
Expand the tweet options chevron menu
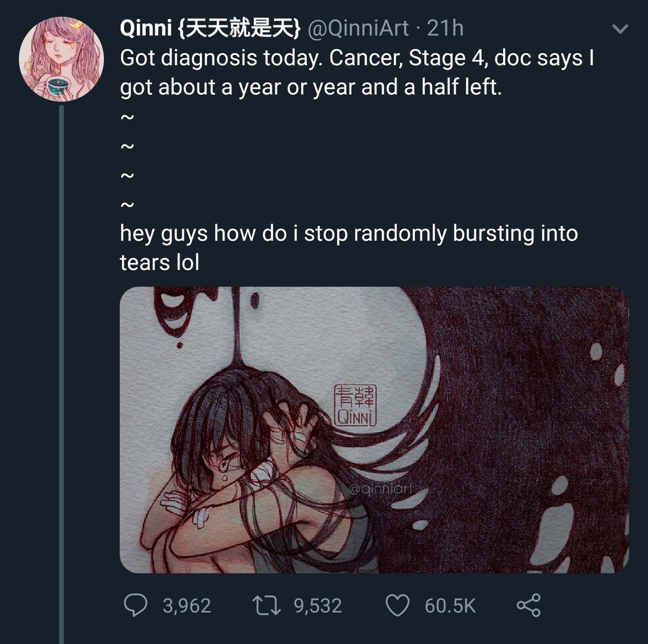coord(620,29)
